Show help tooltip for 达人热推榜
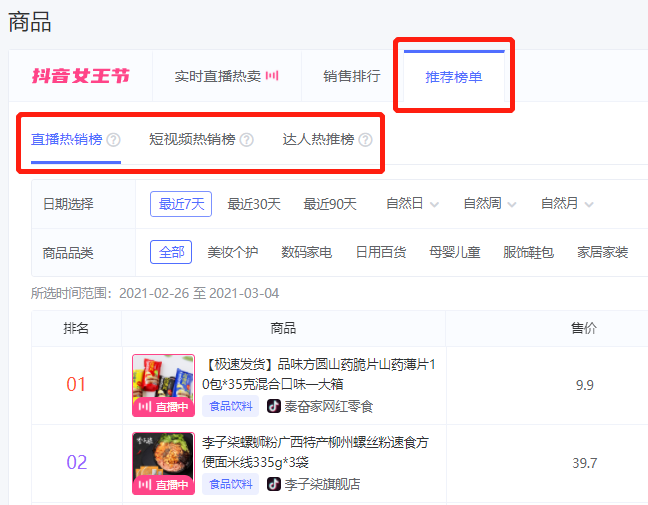 point(365,140)
